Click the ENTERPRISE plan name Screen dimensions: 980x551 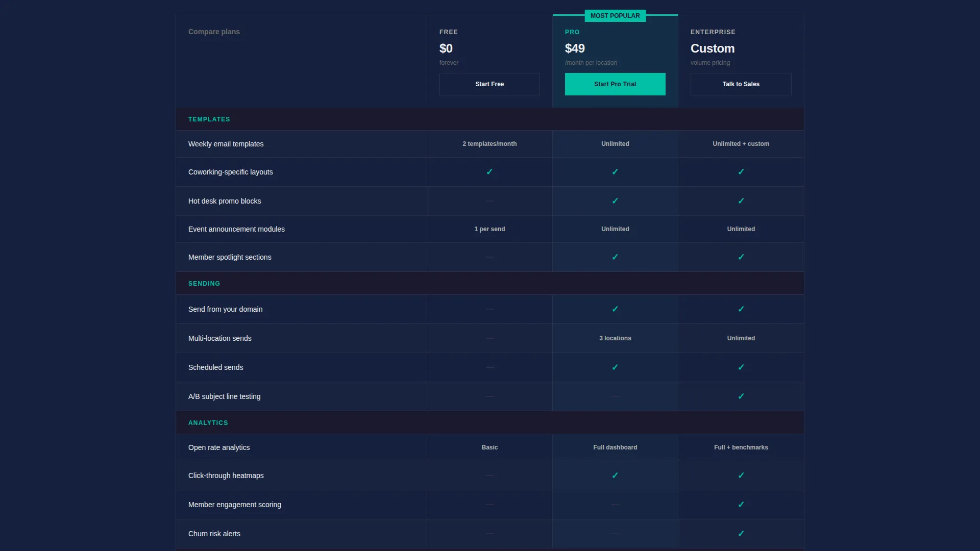(713, 32)
